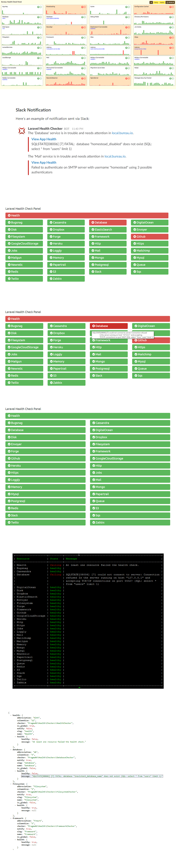Screen dimensions: 176x868
Task: Collapse the 'database' JSON node
Action: 11,749
